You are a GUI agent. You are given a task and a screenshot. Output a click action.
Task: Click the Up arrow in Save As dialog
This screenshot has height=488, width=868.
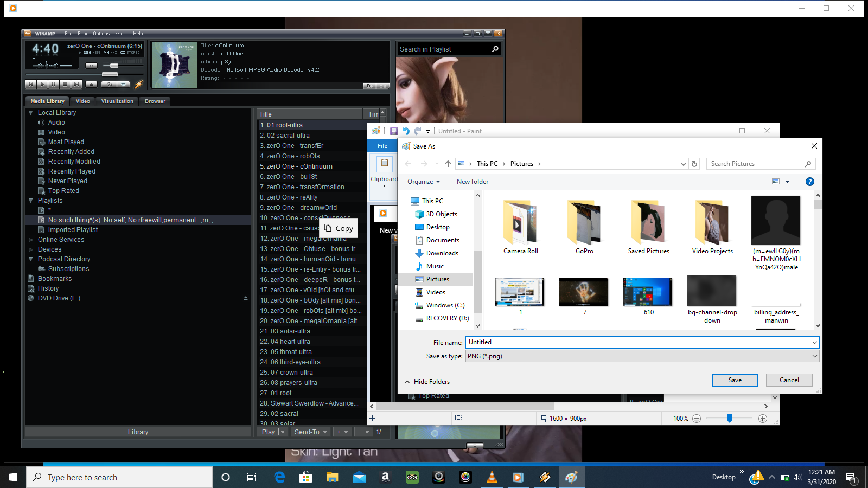448,164
